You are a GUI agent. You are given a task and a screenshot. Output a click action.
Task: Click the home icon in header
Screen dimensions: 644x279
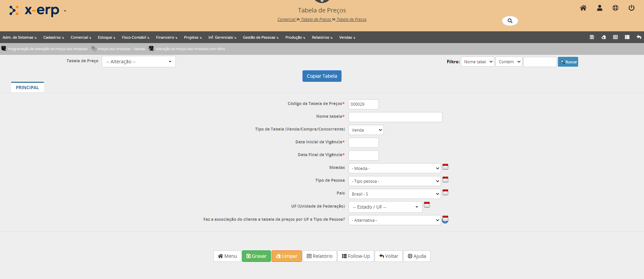coord(583,8)
